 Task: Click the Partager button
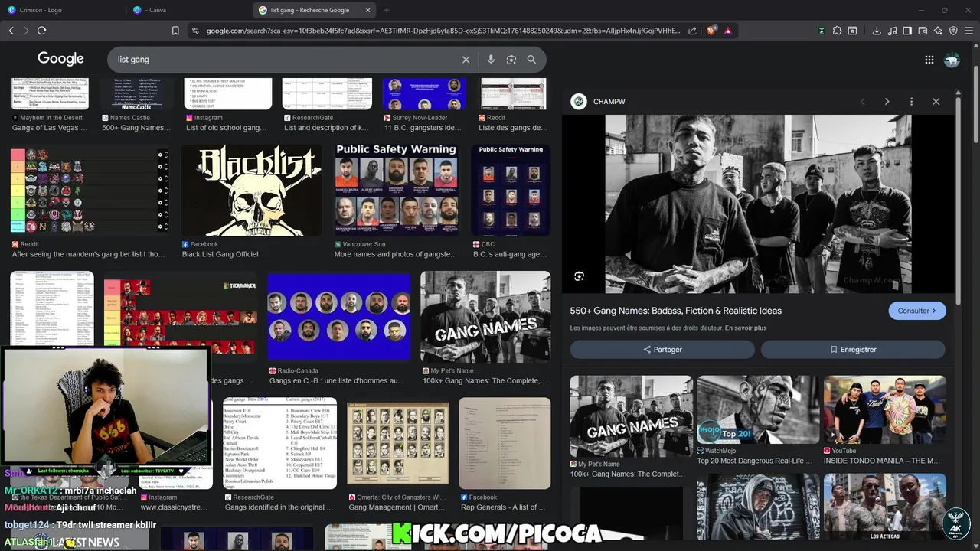pos(662,350)
